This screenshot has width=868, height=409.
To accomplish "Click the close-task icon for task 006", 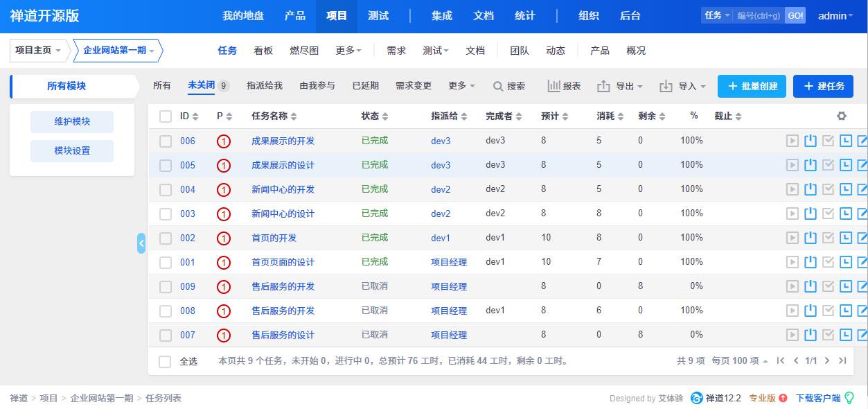I will [x=811, y=141].
